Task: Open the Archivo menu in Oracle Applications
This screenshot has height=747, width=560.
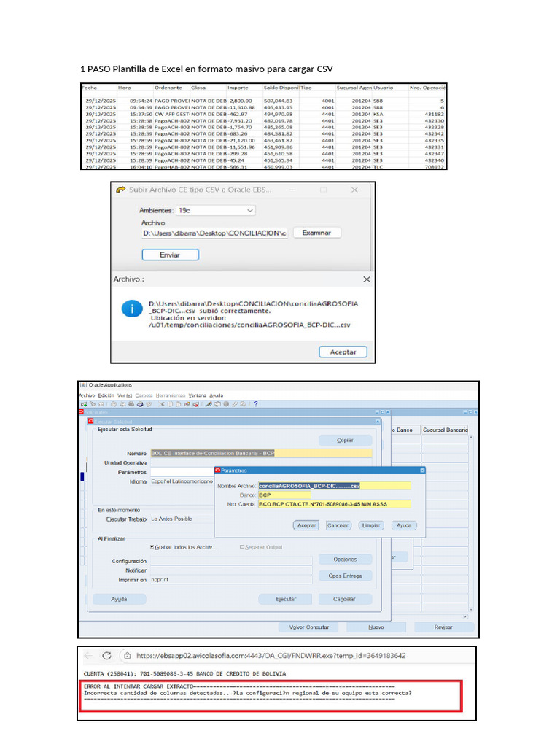Action: click(x=87, y=395)
